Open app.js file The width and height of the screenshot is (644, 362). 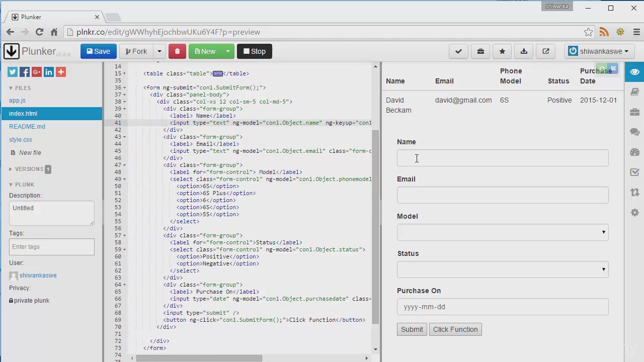(17, 101)
